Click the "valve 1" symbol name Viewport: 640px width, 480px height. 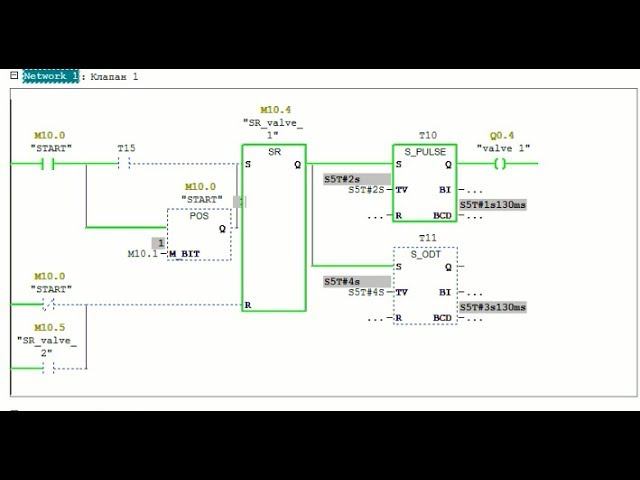(503, 148)
